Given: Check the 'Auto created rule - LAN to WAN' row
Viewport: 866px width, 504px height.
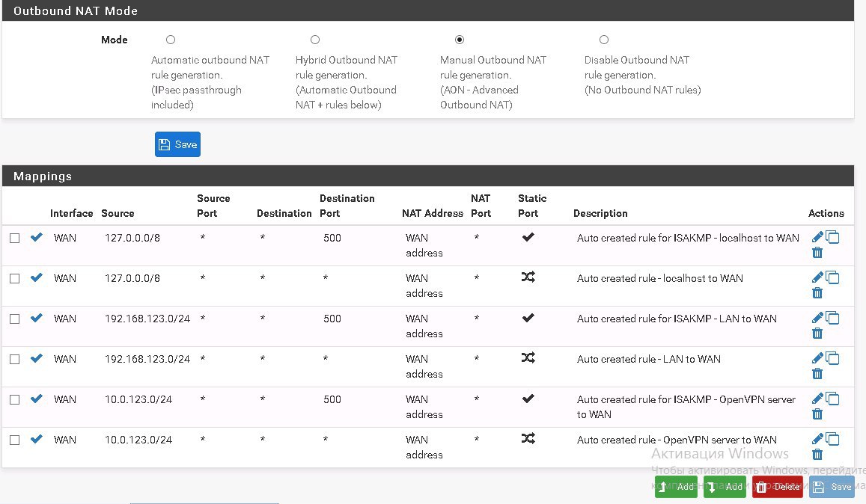Looking at the screenshot, I should pyautogui.click(x=15, y=359).
